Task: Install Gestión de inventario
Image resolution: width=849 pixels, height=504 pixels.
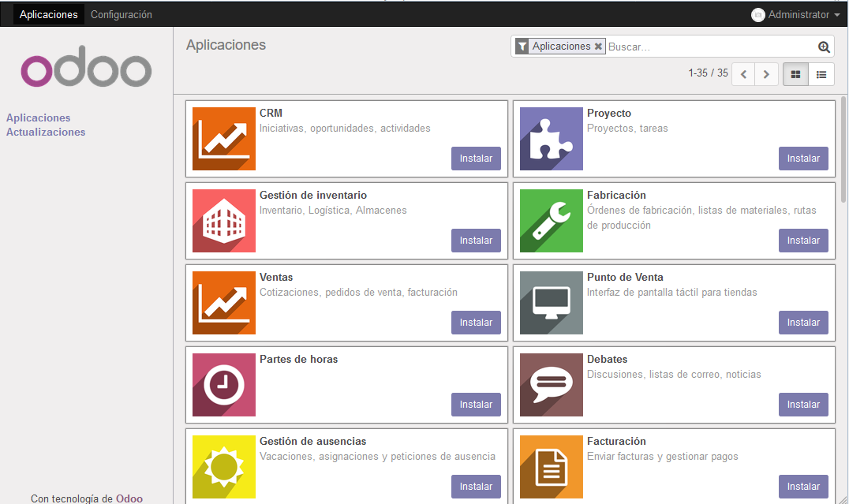Action: click(x=476, y=241)
